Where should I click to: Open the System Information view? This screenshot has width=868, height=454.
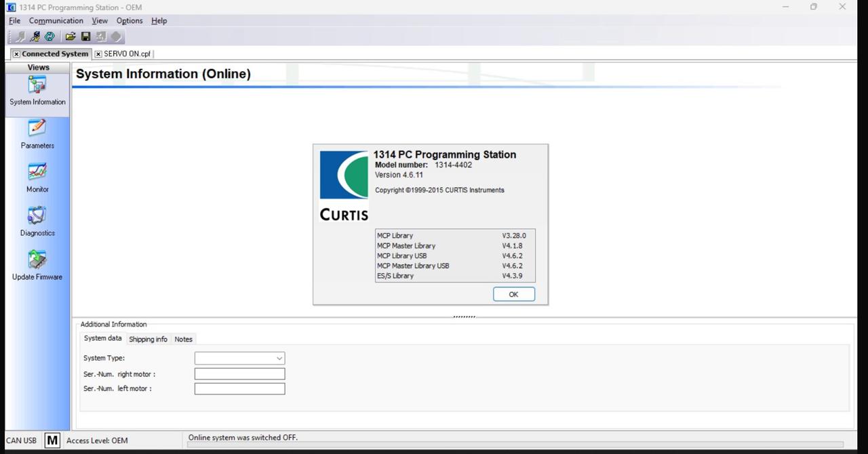37,91
